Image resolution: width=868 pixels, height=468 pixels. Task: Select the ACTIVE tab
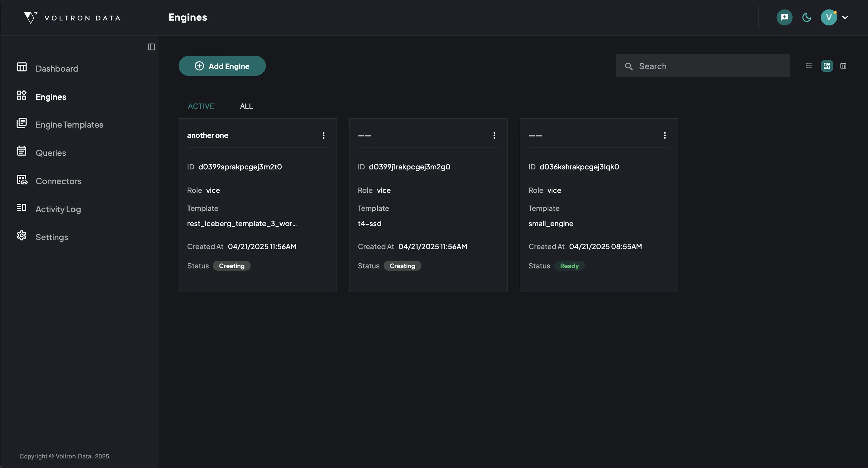(x=201, y=106)
